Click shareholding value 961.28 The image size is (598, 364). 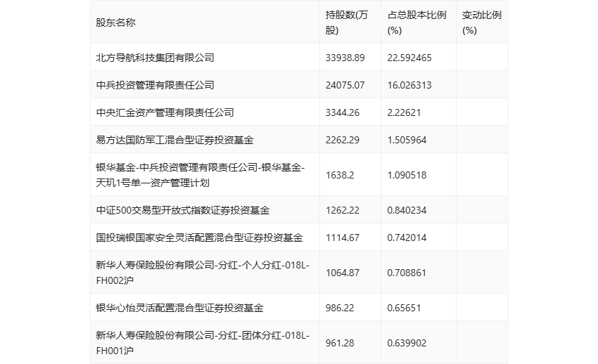pos(340,343)
